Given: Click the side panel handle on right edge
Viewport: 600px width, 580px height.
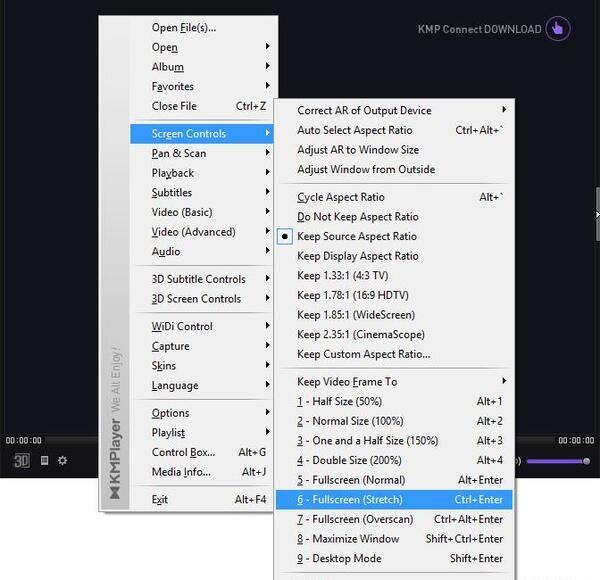Looking at the screenshot, I should click(597, 214).
